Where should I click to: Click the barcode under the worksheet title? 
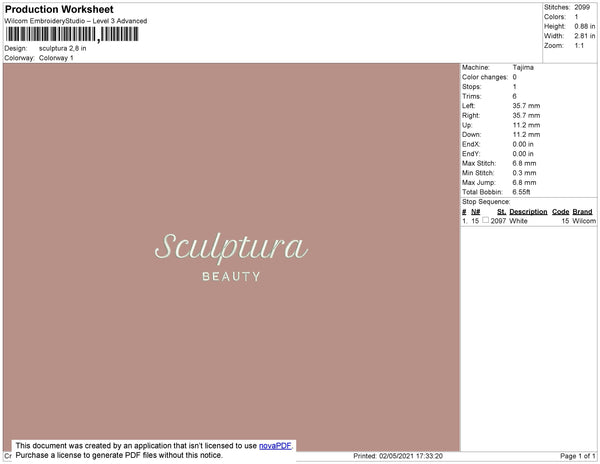pyautogui.click(x=72, y=34)
